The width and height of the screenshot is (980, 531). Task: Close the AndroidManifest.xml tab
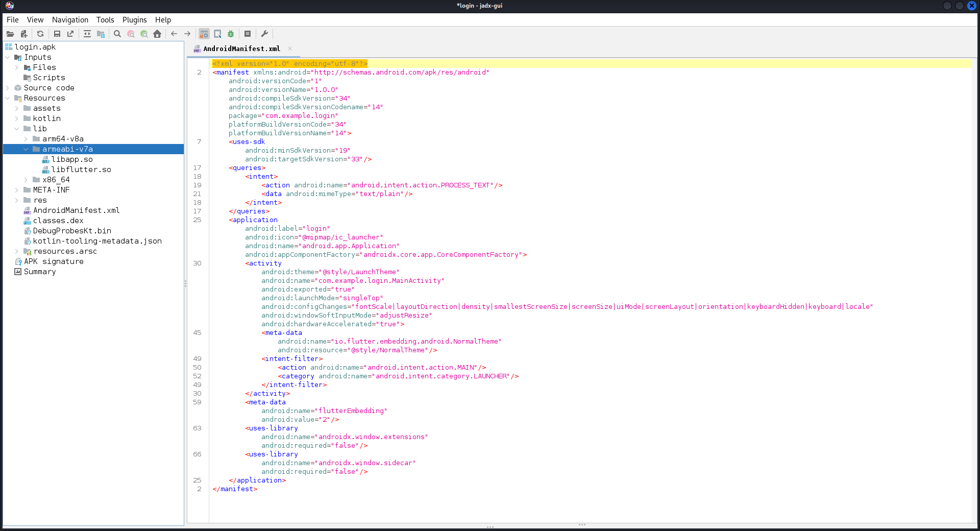[290, 49]
